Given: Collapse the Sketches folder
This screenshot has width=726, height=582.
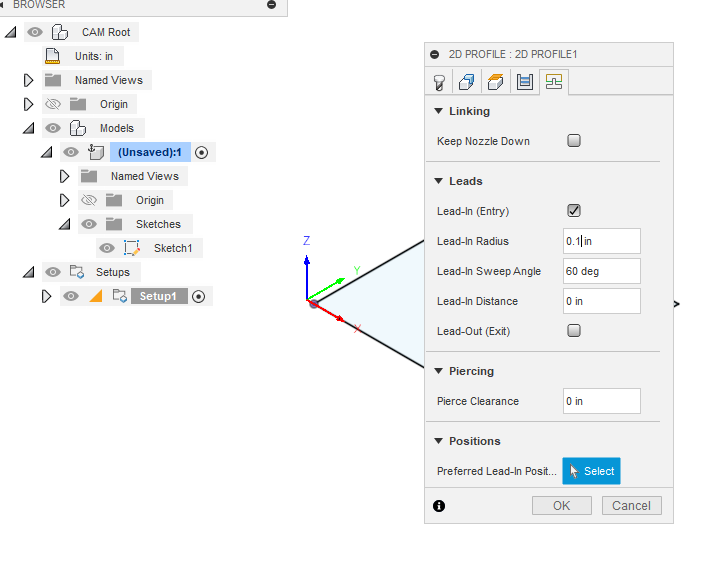Looking at the screenshot, I should click(x=65, y=225).
